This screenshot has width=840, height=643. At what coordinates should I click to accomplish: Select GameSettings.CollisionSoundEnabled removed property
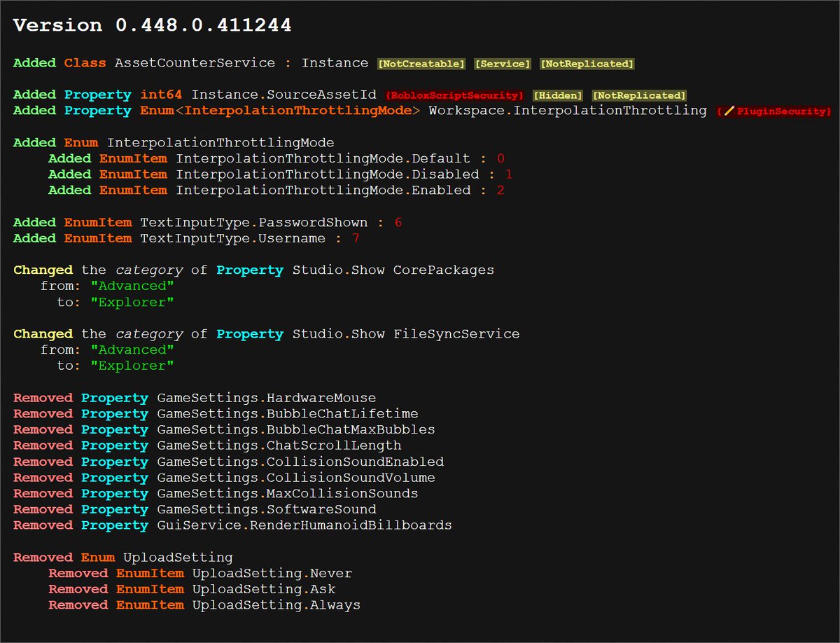point(300,462)
